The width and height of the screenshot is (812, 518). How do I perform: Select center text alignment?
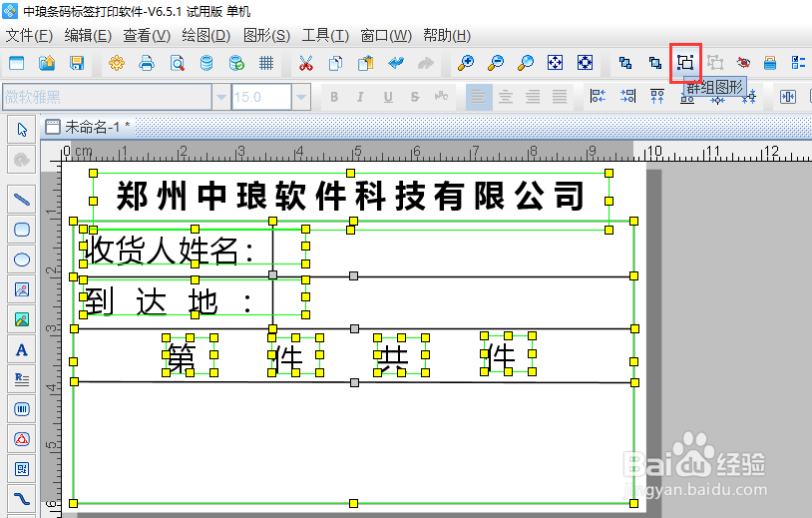point(506,97)
